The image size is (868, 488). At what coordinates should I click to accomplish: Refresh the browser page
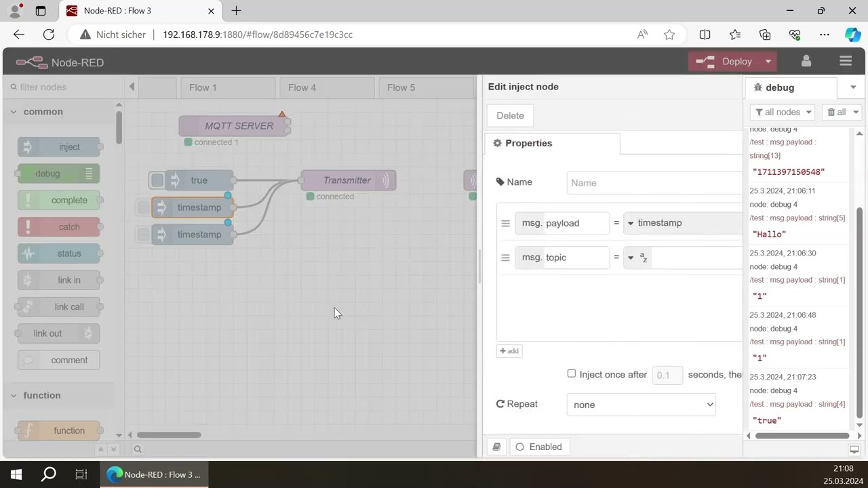49,35
